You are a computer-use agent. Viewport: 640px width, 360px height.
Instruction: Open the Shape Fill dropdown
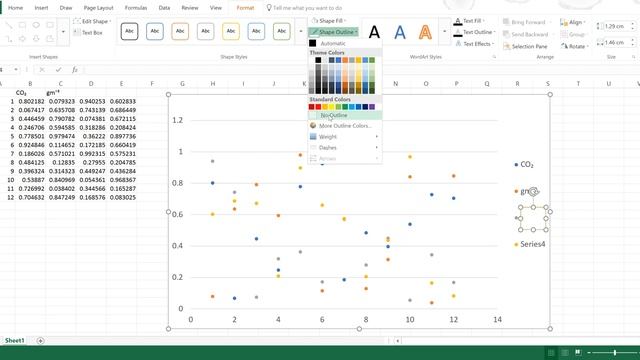(329, 21)
